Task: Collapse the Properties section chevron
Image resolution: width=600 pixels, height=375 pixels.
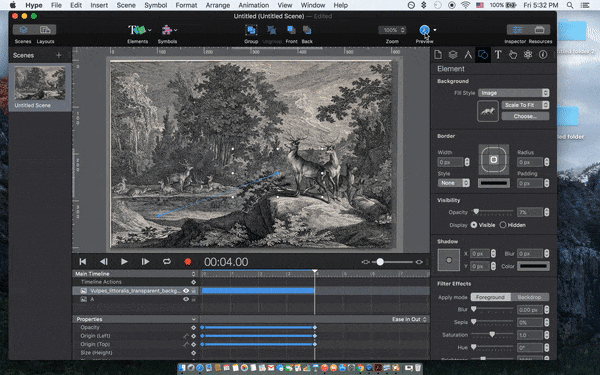Action: point(194,319)
